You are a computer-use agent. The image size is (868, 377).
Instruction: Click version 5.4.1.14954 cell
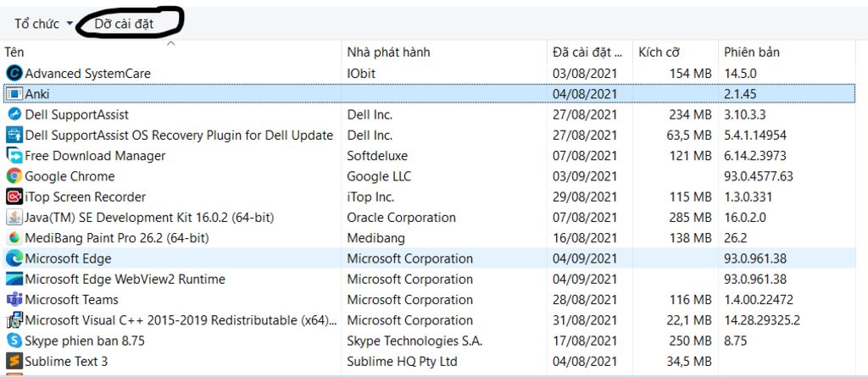(755, 135)
